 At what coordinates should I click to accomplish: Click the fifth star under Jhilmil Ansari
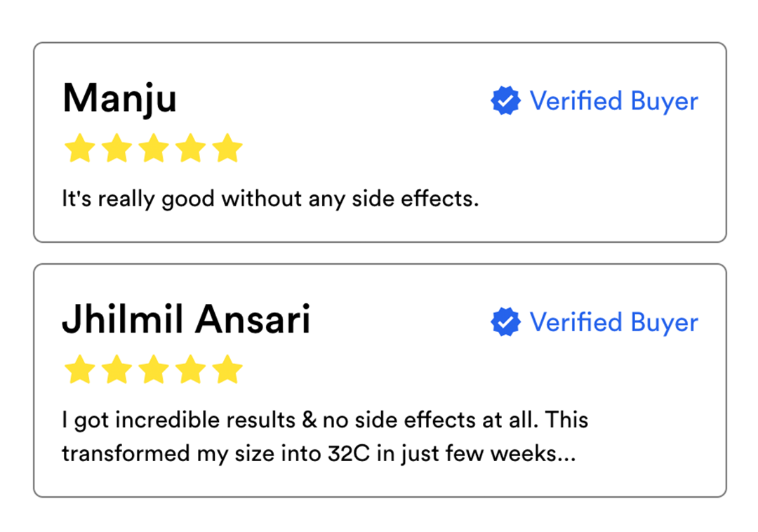(227, 369)
